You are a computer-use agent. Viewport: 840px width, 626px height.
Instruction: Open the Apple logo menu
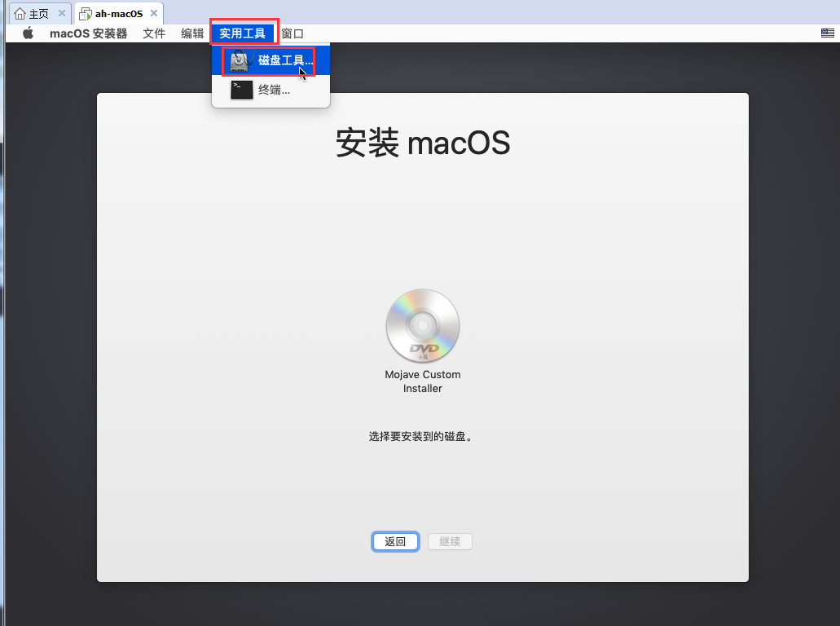tap(29, 33)
